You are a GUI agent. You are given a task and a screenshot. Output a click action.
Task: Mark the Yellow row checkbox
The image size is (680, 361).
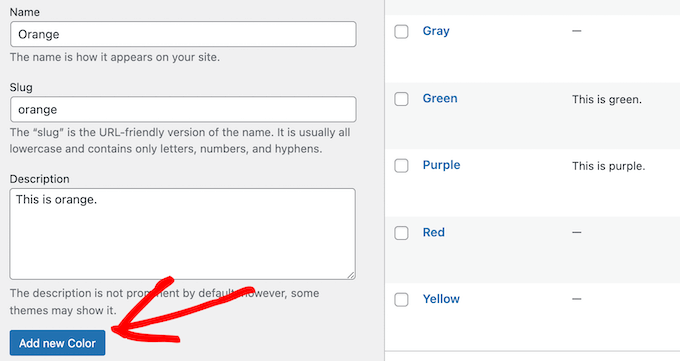pos(401,300)
